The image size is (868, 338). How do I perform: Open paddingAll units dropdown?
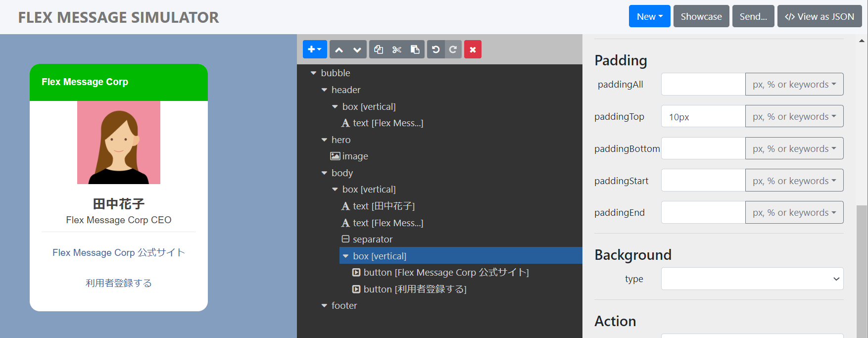pyautogui.click(x=794, y=85)
